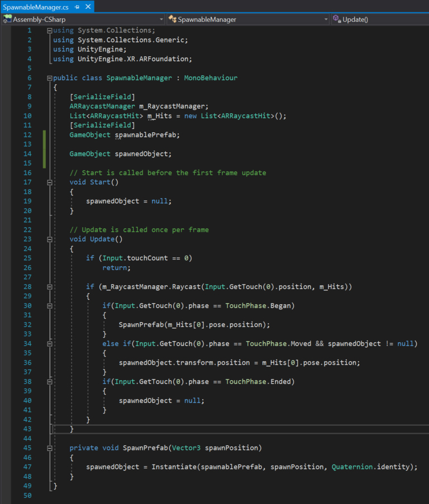The width and height of the screenshot is (429, 504).
Task: Pin the SpawnableManager.cs tab
Action: pos(77,7)
